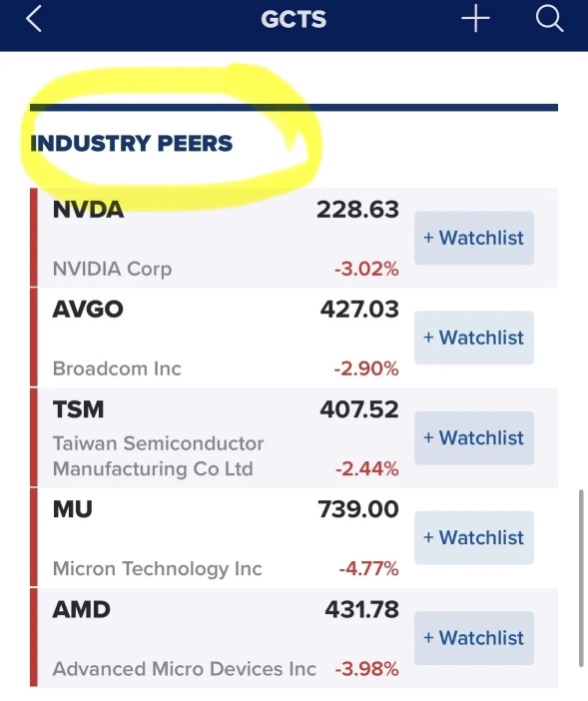
Task: Open the AVGO ticker row
Action: pos(294,338)
